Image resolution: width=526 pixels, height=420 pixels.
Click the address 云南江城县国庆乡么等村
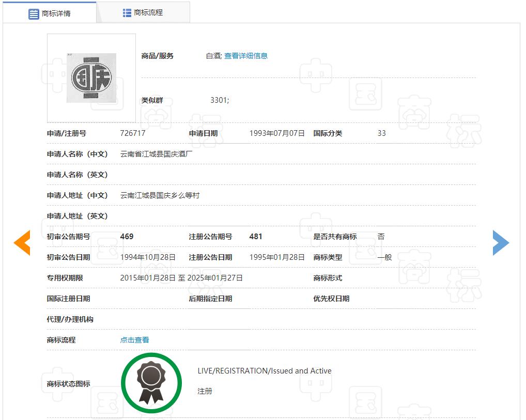pos(160,195)
